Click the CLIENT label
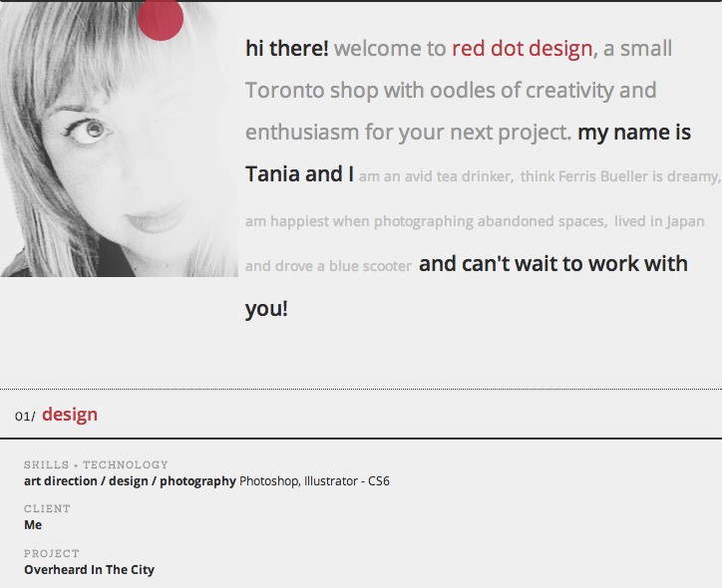 (x=47, y=509)
